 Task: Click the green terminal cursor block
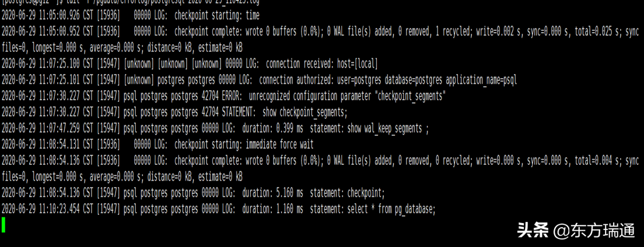(x=3, y=225)
